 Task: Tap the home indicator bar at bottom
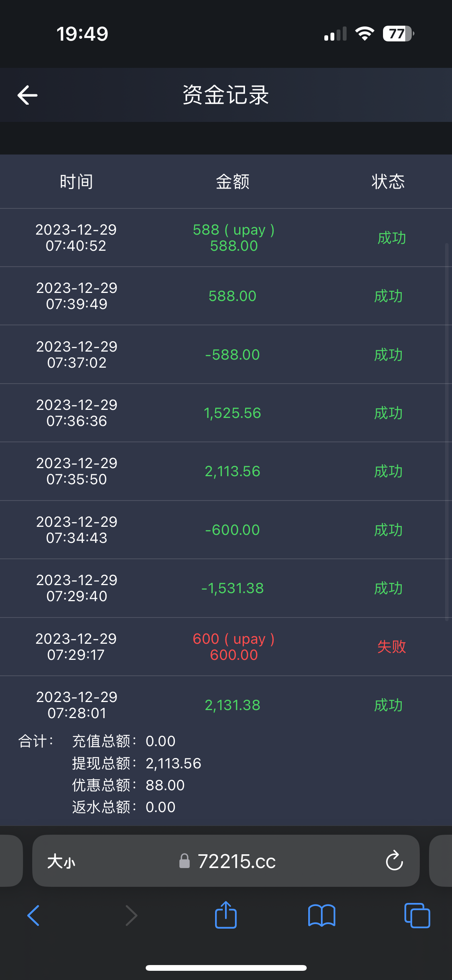point(226,968)
